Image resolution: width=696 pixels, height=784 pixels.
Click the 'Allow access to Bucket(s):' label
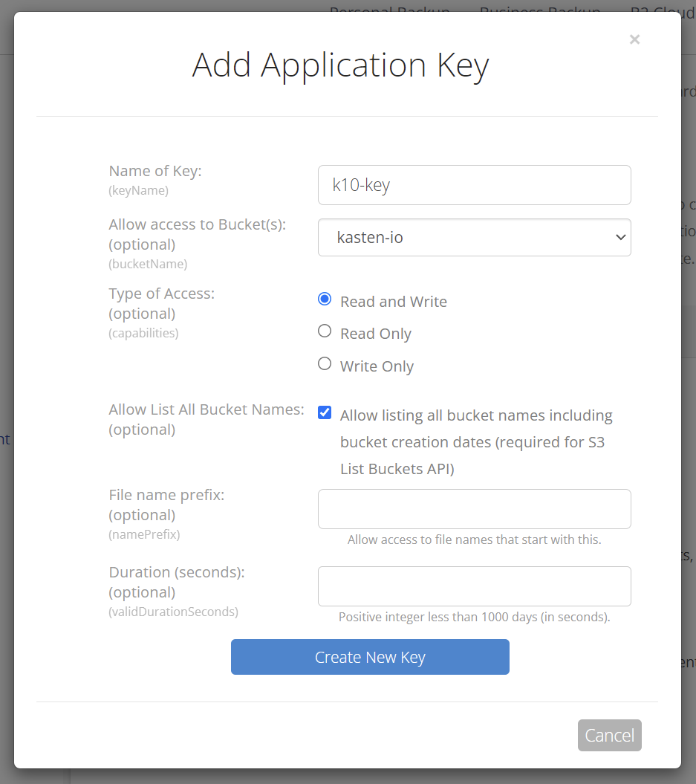point(198,224)
